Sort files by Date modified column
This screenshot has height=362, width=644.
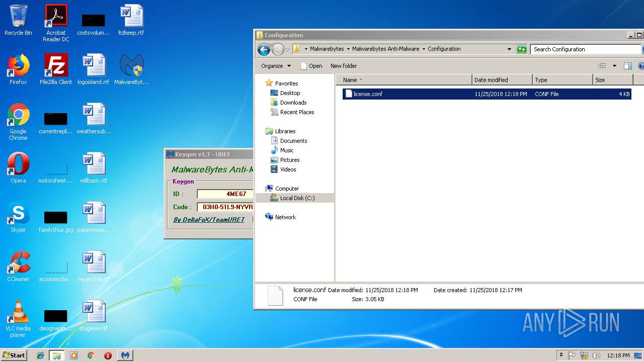click(503, 80)
